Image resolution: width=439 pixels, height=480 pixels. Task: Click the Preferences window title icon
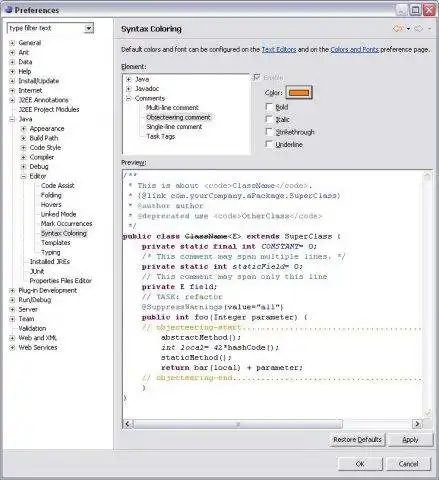tap(8, 10)
